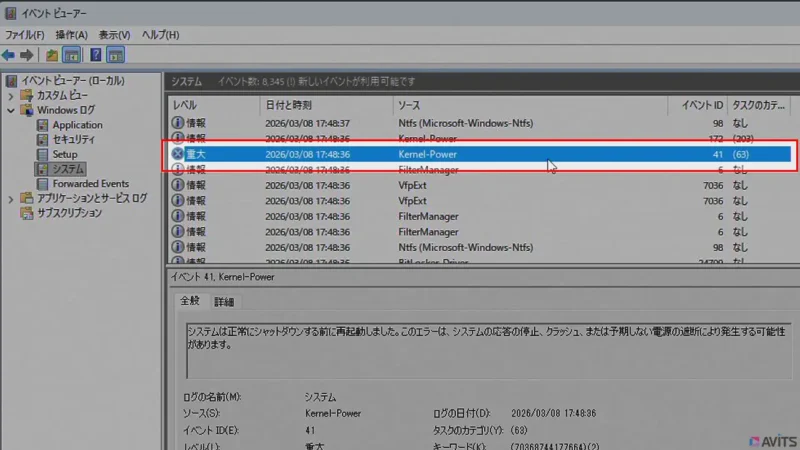The height and width of the screenshot is (450, 800).
Task: Open the Forwarded Events log
Action: (90, 184)
